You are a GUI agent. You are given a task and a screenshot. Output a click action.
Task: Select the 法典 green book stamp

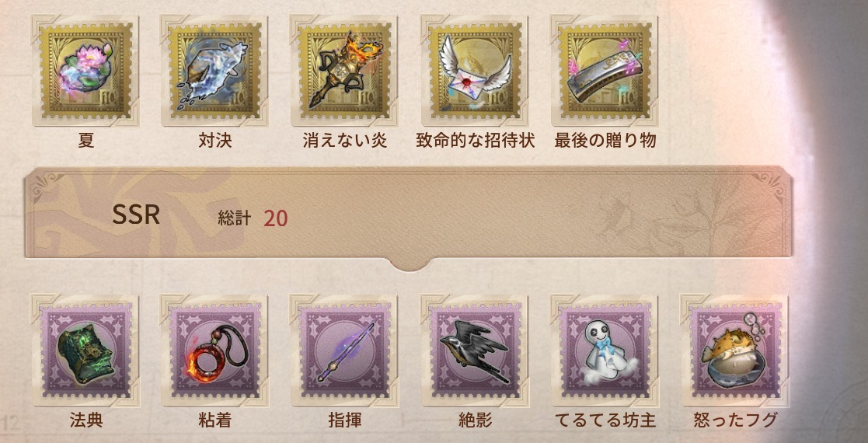coord(85,351)
